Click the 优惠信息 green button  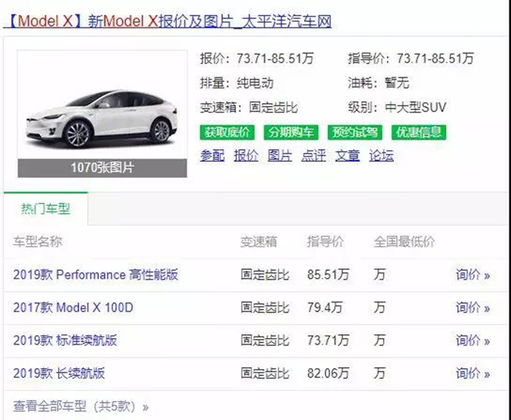[419, 132]
